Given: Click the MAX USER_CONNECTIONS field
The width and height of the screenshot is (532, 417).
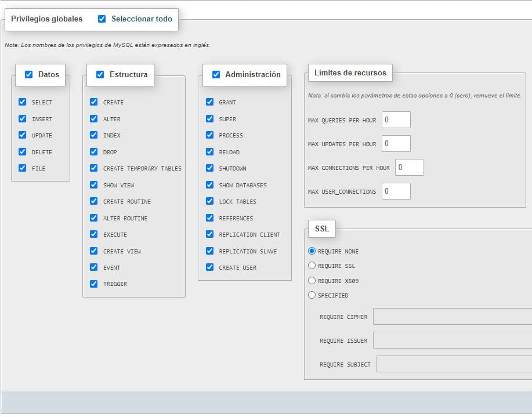Looking at the screenshot, I should click(396, 191).
